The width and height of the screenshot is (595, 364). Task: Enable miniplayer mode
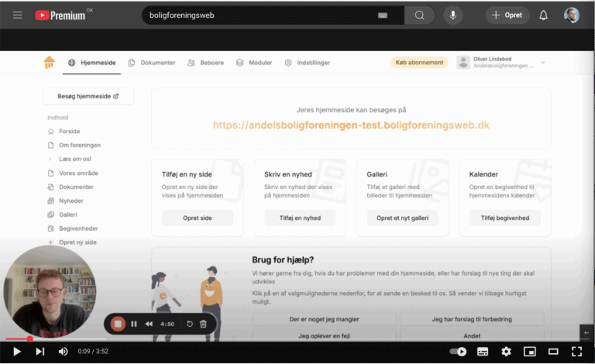[530, 352]
